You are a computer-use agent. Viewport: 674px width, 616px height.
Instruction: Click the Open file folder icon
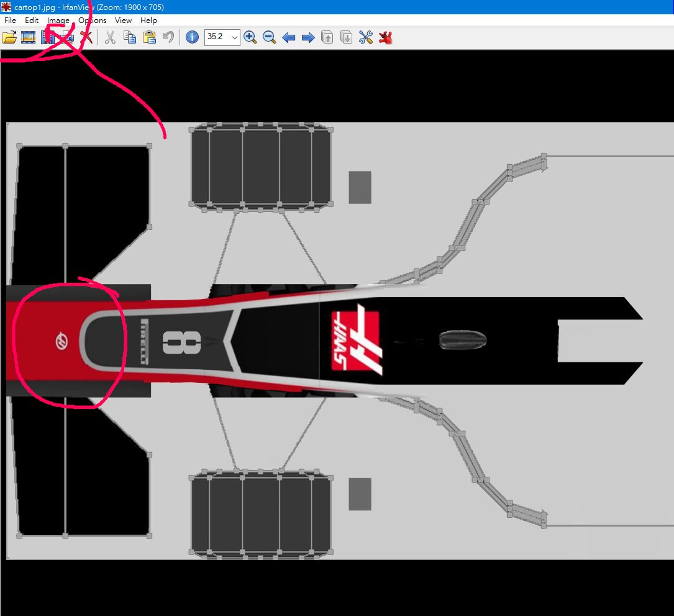pyautogui.click(x=9, y=38)
